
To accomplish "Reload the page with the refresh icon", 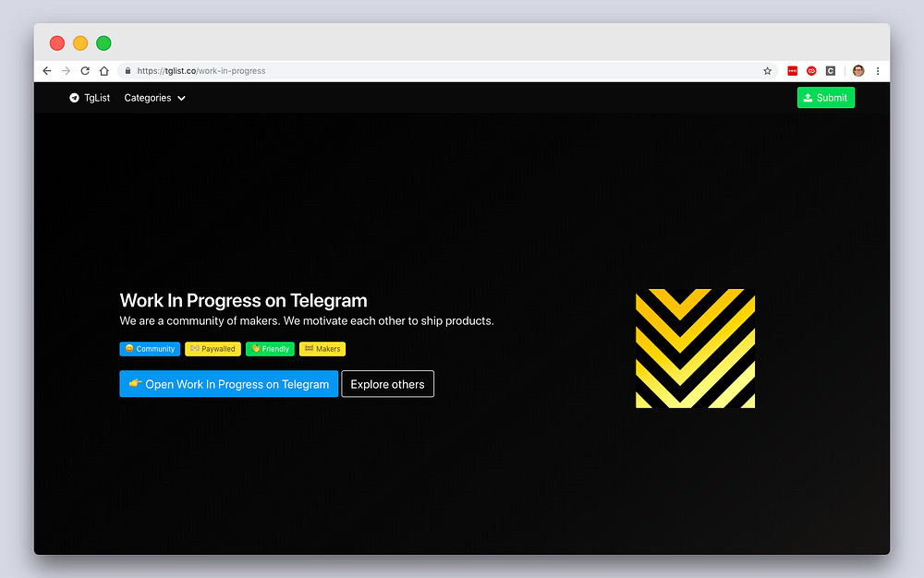I will pyautogui.click(x=85, y=70).
